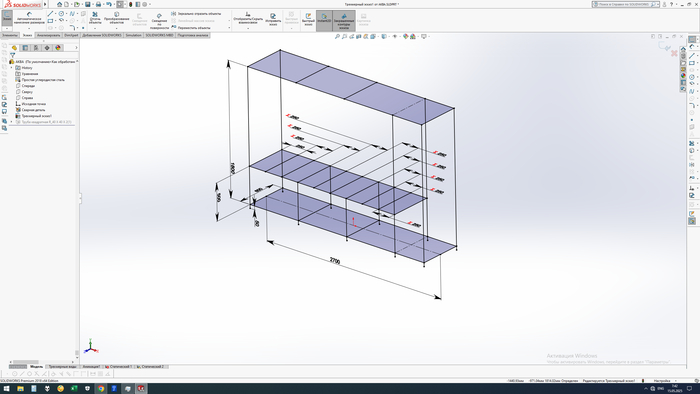Select the Line sketch tool
The width and height of the screenshot is (700, 394).
pyautogui.click(x=50, y=14)
